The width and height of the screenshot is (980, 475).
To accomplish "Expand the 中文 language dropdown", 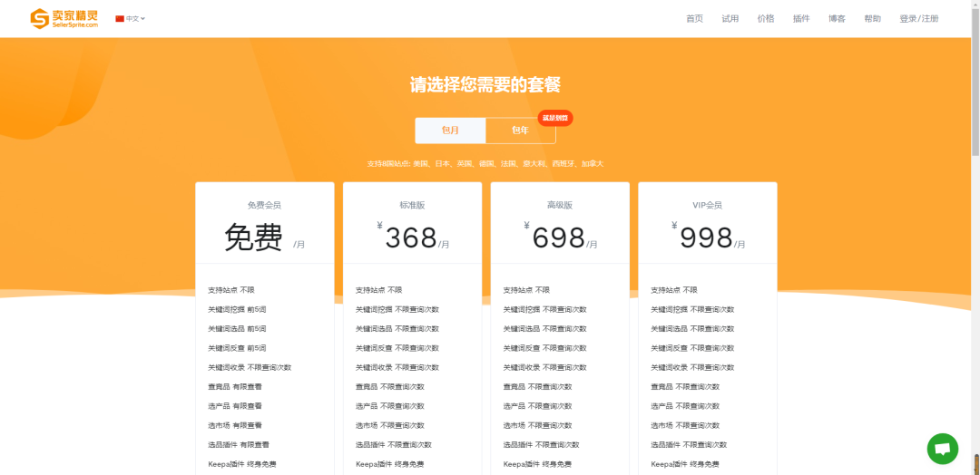I will pyautogui.click(x=135, y=19).
